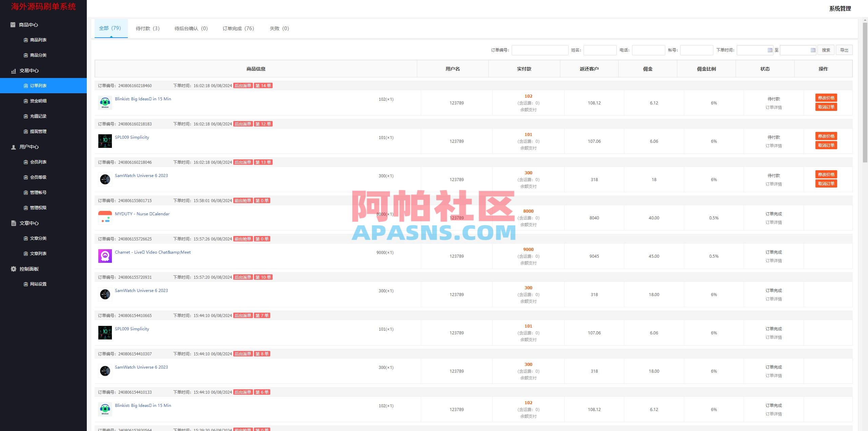
Task: Open the 控制面板 gear icon
Action: pyautogui.click(x=13, y=269)
